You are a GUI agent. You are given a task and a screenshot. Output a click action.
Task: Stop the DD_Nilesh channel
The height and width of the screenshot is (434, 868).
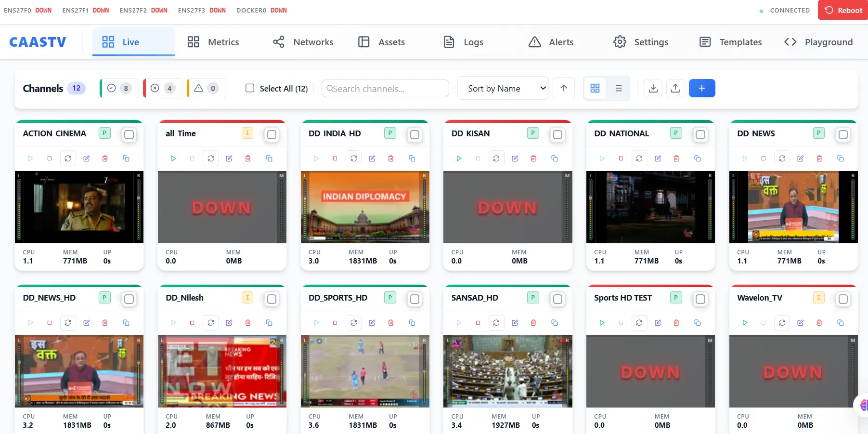click(192, 323)
